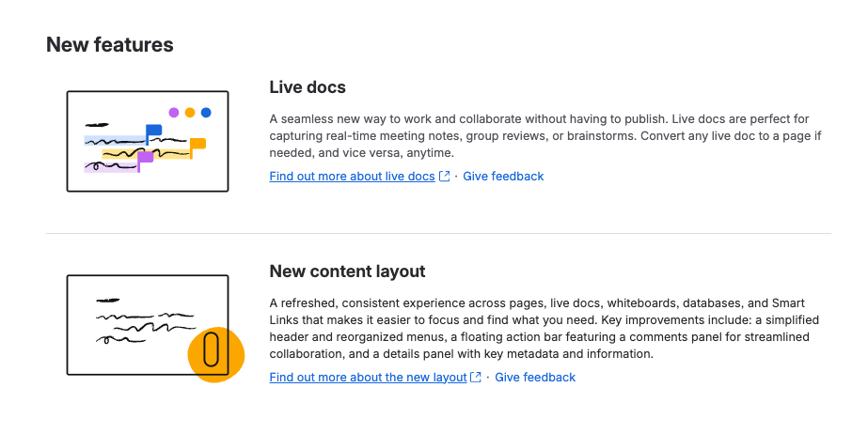Click the purple cursor flag in the illustration

[145, 160]
